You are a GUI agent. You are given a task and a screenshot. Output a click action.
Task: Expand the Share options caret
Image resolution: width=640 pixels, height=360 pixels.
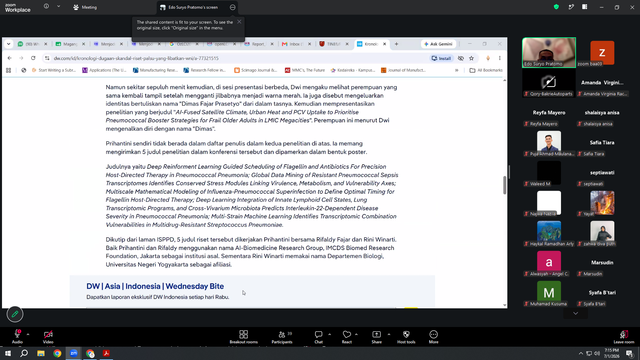(389, 334)
